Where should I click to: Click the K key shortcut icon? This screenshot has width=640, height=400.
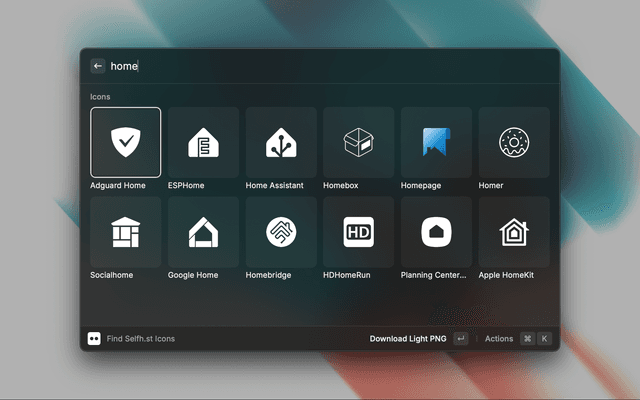point(544,339)
